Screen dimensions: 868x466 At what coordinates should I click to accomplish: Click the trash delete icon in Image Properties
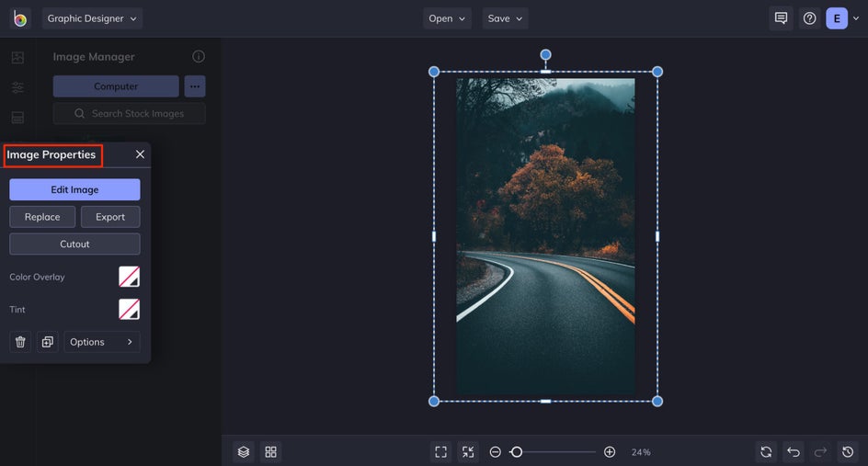pos(20,342)
